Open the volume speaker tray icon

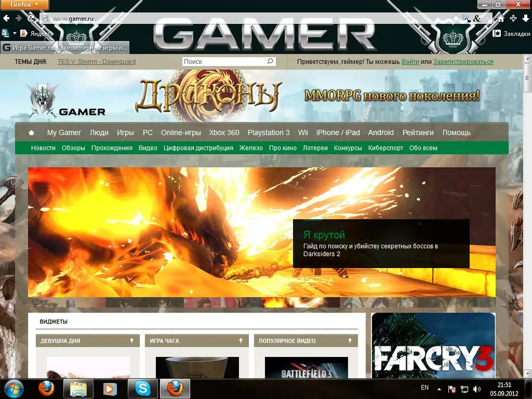[x=476, y=389]
